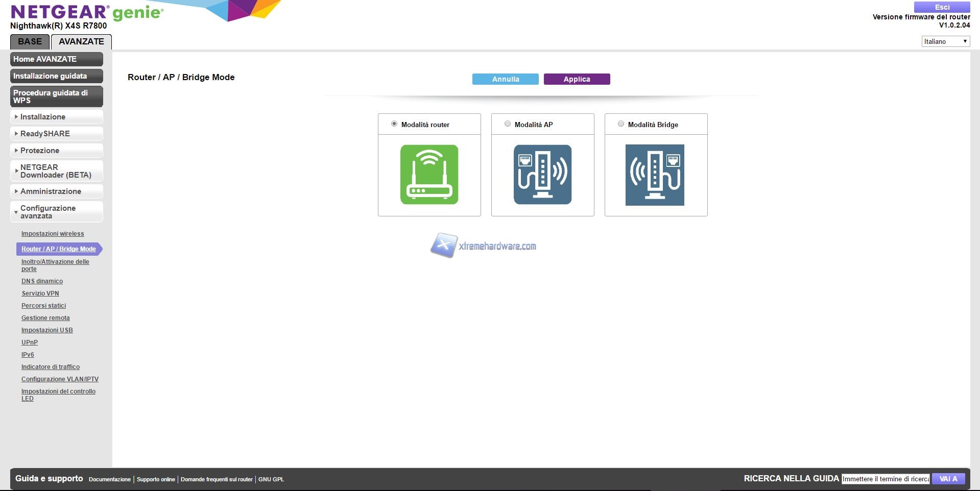Open Impostazioni wireless settings link

(53, 234)
